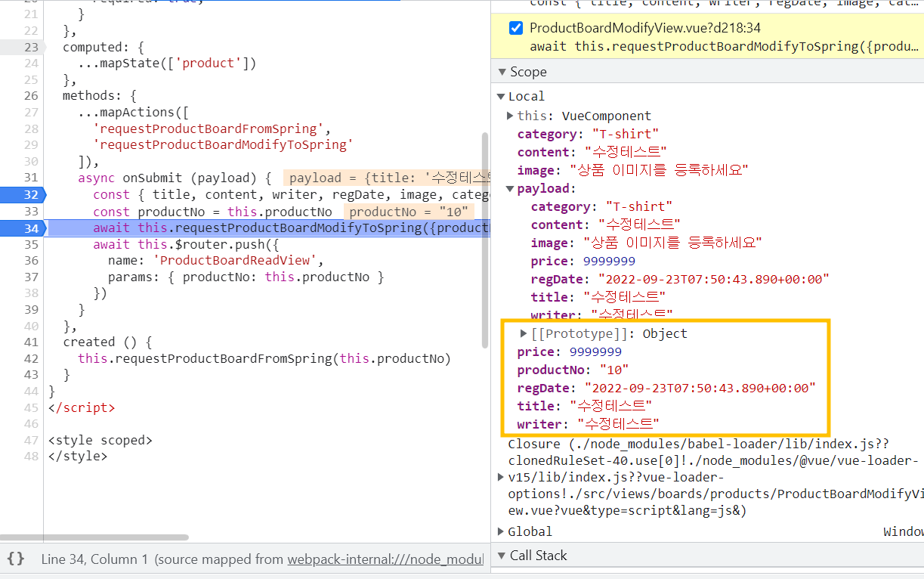Expand the Closure scope entry
This screenshot has width=924, height=579.
click(x=501, y=477)
